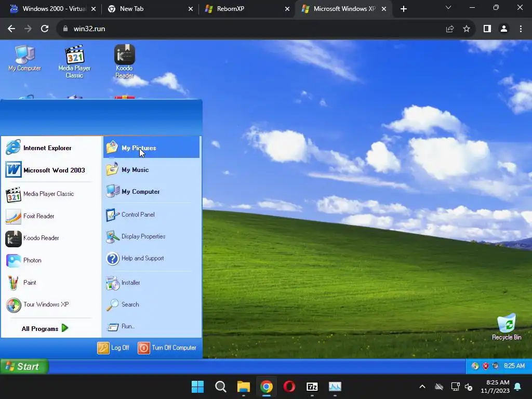This screenshot has height=399, width=532.
Task: Open a new browser tab
Action: point(403,9)
